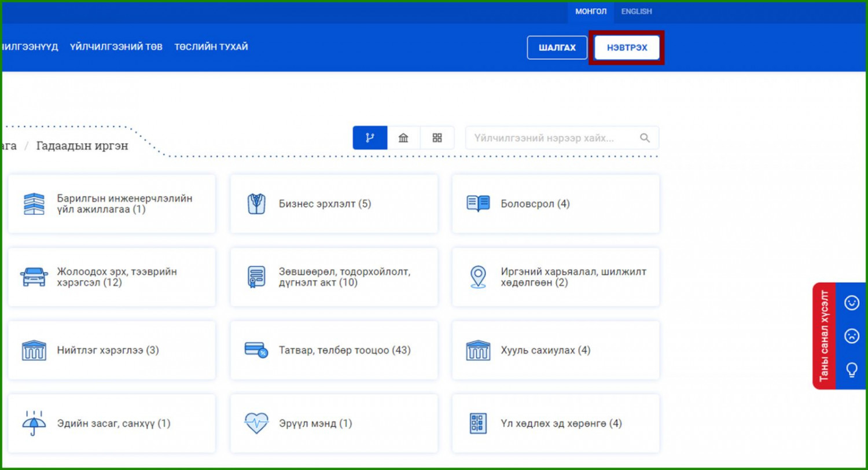
Task: Open Нийтлэг хэрэглээ (3) category
Action: click(x=112, y=350)
